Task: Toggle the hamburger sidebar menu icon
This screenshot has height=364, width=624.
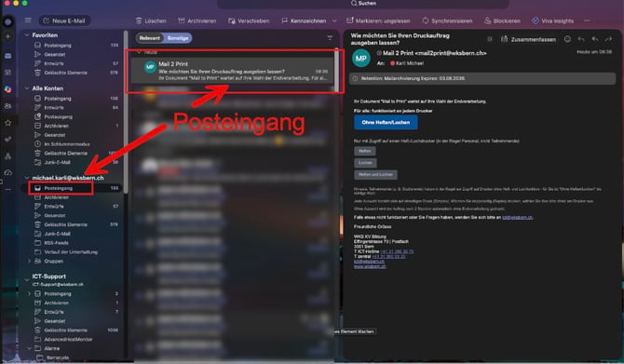Action: [28, 20]
